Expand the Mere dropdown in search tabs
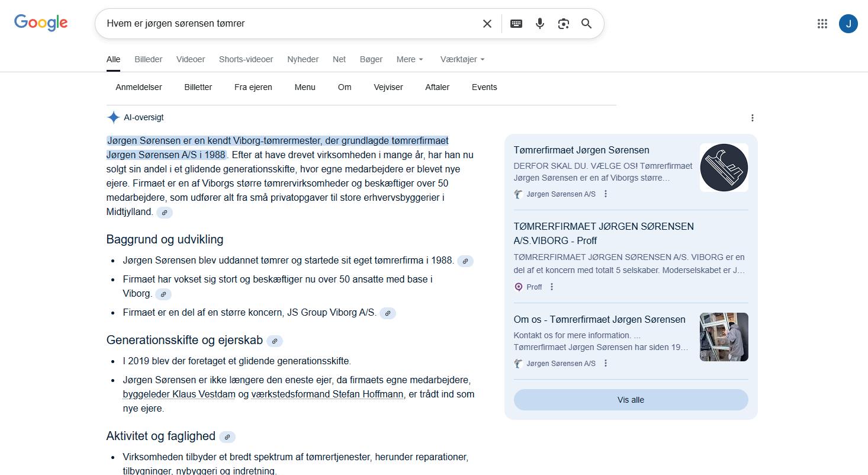The width and height of the screenshot is (868, 475). 410,59
